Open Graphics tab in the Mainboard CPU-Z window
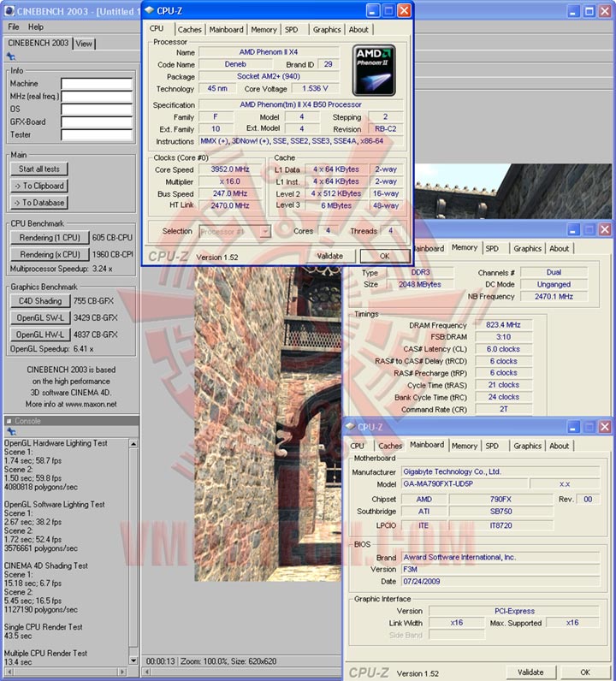Image resolution: width=616 pixels, height=681 pixels. tap(527, 446)
